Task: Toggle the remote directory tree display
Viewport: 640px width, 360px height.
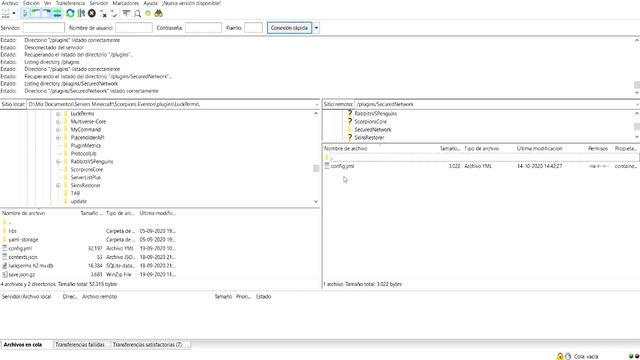Action: [47, 13]
